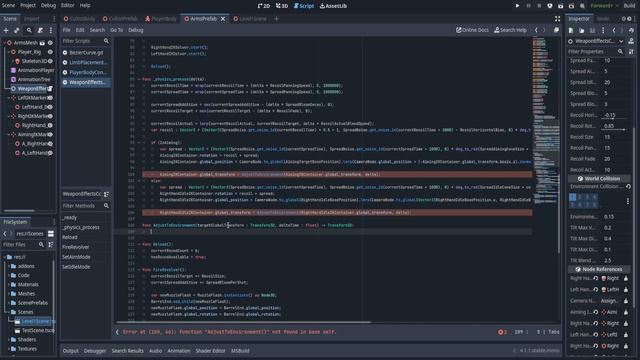Image resolution: width=640 pixels, height=360 pixels.
Task: Open the AssetLib workspace
Action: 333,6
